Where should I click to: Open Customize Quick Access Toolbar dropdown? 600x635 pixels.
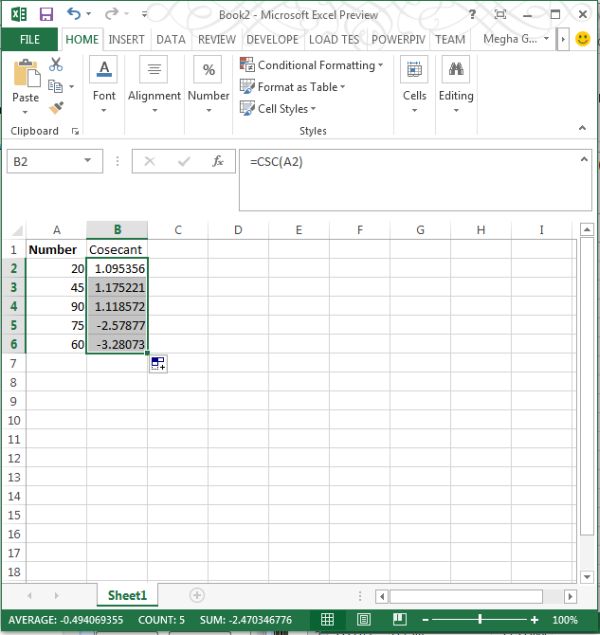tap(144, 15)
